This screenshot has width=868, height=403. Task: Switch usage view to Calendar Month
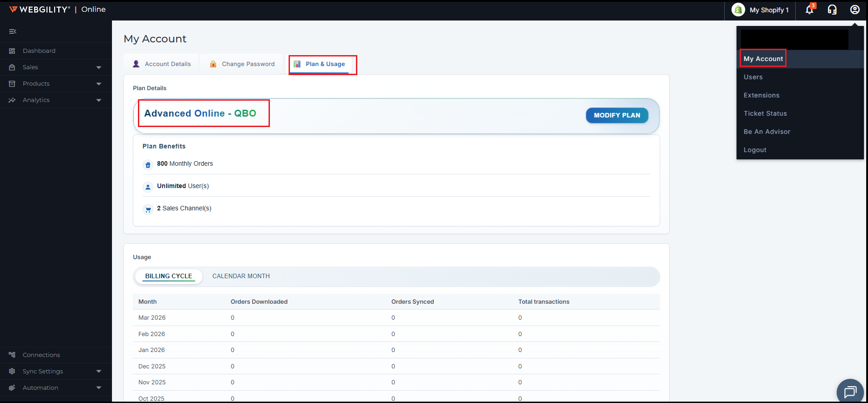241,276
